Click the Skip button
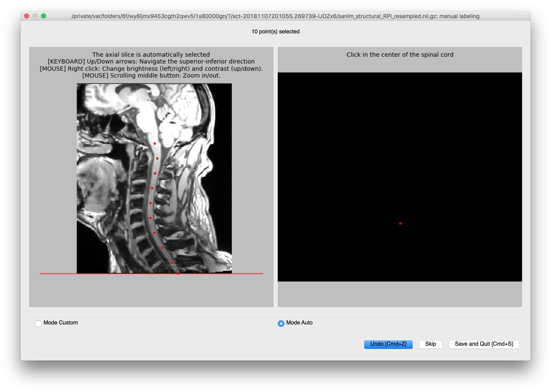 [430, 344]
